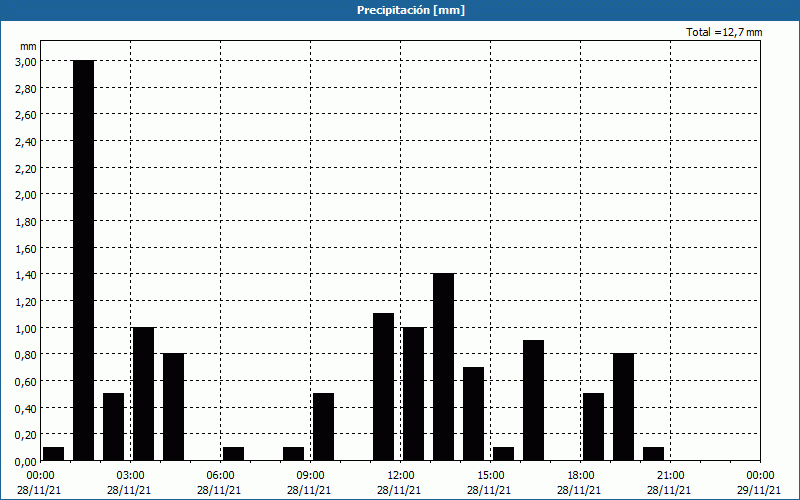The image size is (800, 500).
Task: Click the '29/11/21' date label
Action: click(759, 490)
